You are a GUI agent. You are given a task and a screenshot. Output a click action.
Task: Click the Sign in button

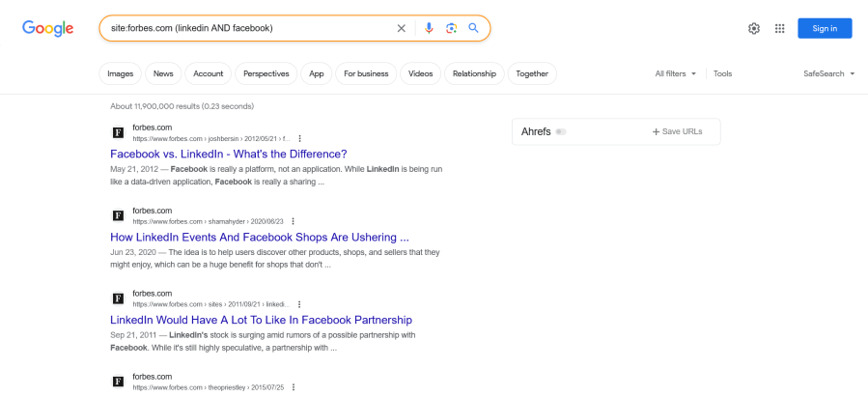tap(825, 28)
